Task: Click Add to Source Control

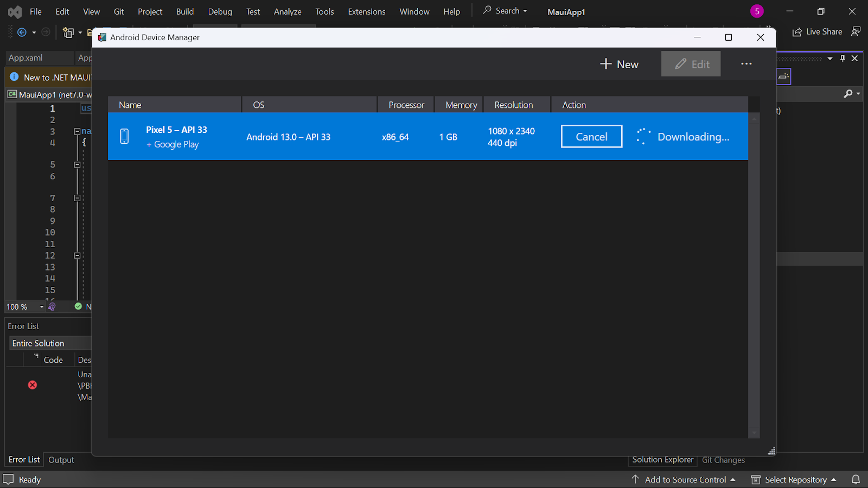Action: tap(684, 479)
